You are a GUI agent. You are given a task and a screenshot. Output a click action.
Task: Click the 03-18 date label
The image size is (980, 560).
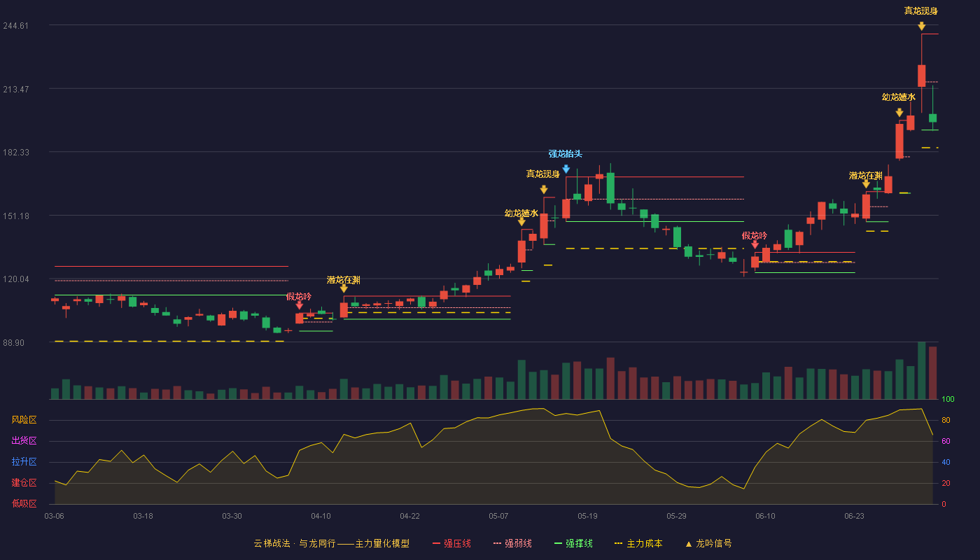coord(143,516)
